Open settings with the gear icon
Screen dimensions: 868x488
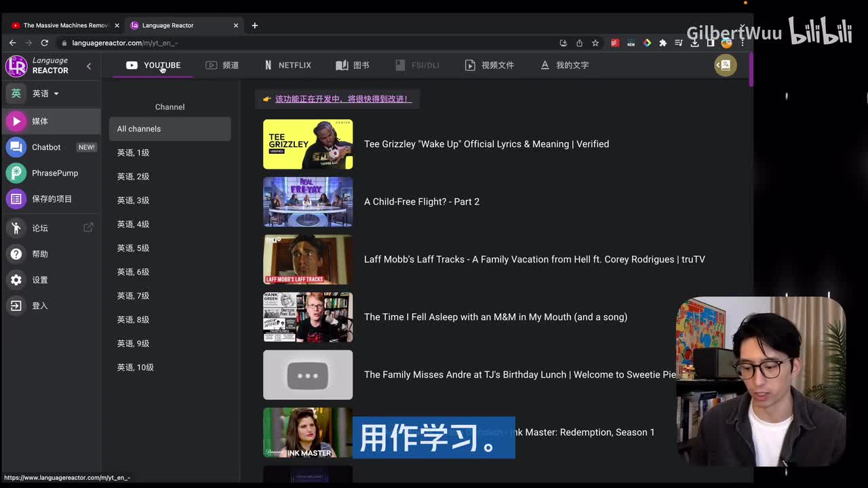16,280
